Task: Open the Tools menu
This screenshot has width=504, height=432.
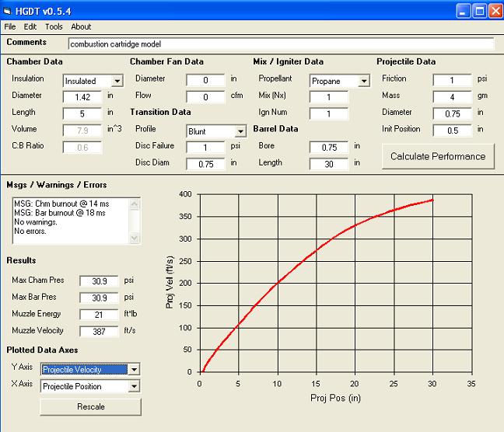Action: tap(54, 26)
